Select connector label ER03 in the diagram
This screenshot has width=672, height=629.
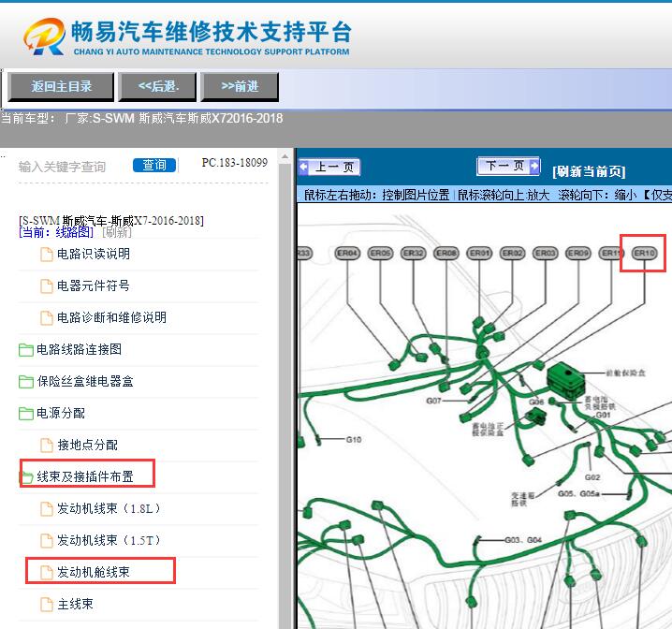[545, 253]
